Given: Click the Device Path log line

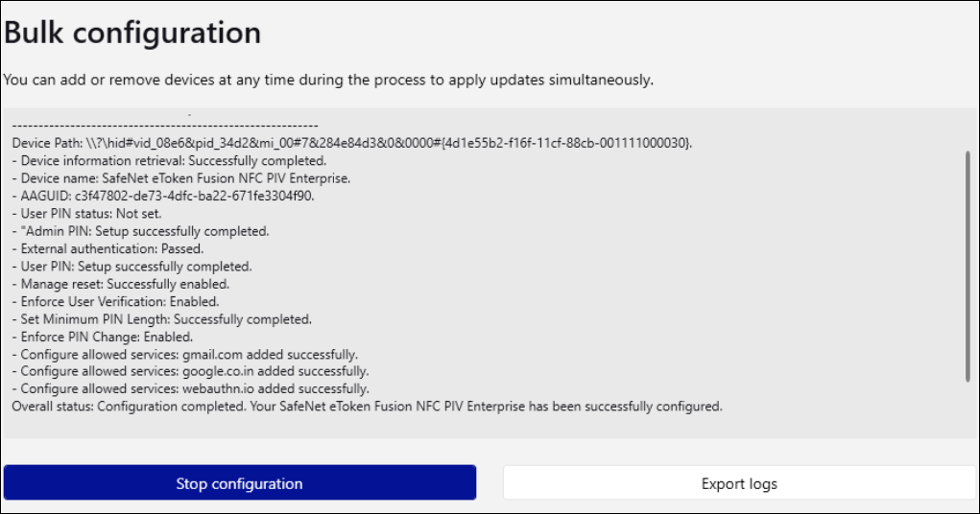Looking at the screenshot, I should (x=351, y=143).
